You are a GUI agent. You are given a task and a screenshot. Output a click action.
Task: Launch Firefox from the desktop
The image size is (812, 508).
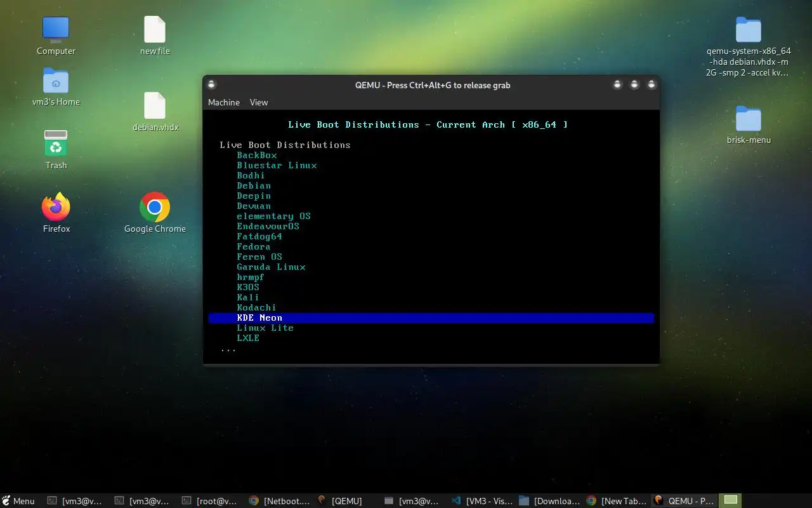[56, 207]
